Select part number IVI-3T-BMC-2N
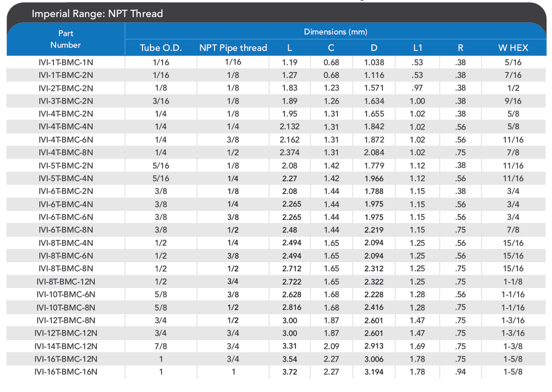The height and width of the screenshot is (392, 552). coord(66,101)
